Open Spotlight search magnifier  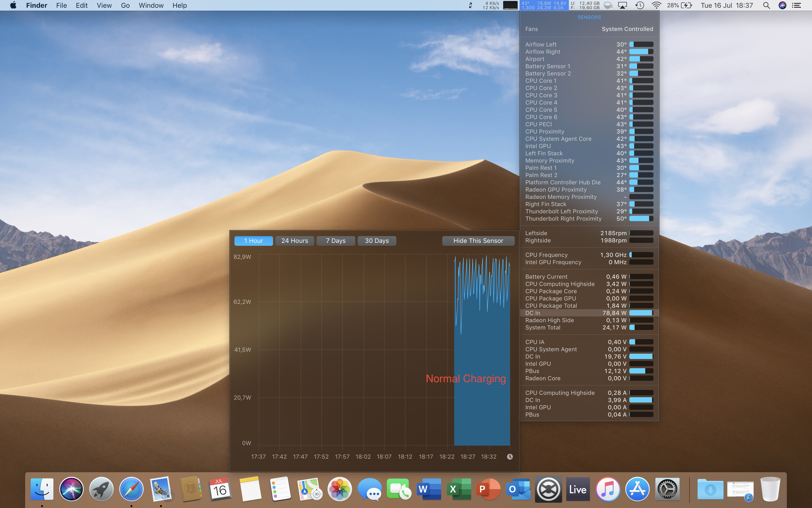pyautogui.click(x=766, y=5)
